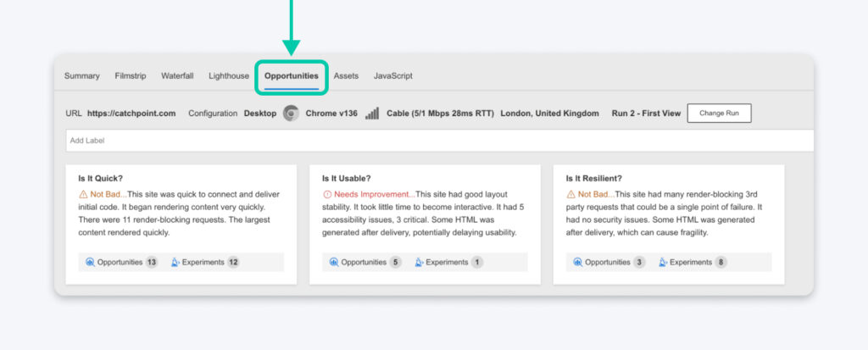868x350 pixels.
Task: Open Experiments flask icon in Is It Usable card
Action: click(x=420, y=263)
